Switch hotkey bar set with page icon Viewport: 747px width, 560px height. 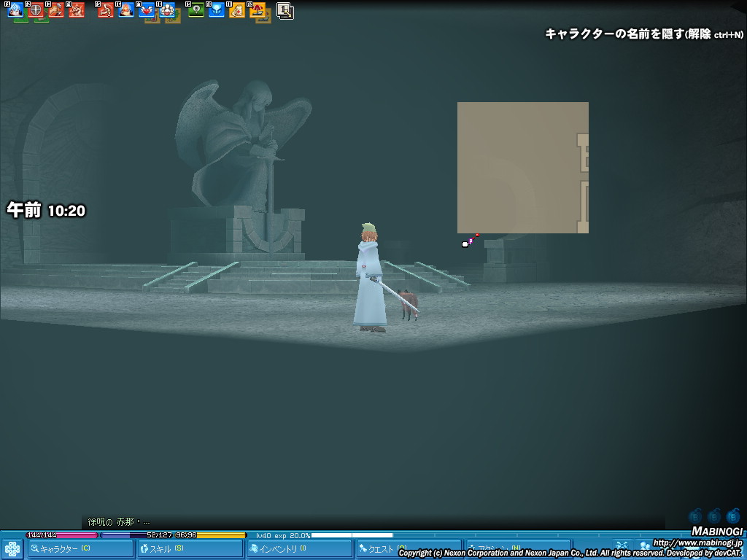pos(285,10)
